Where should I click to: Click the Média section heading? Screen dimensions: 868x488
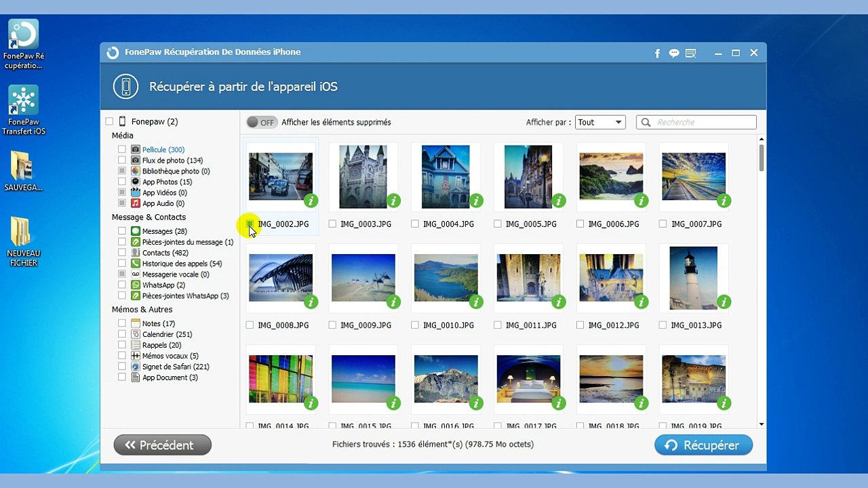pos(123,136)
